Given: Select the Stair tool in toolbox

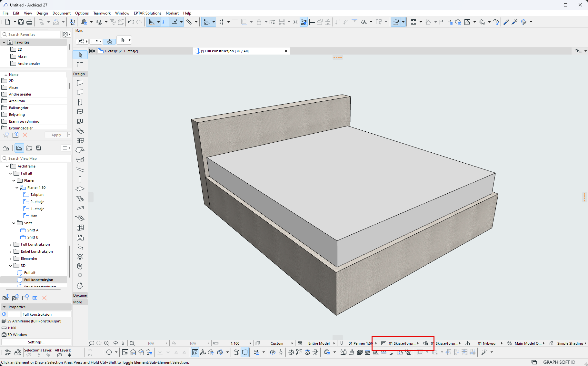Looking at the screenshot, I should click(80, 198).
